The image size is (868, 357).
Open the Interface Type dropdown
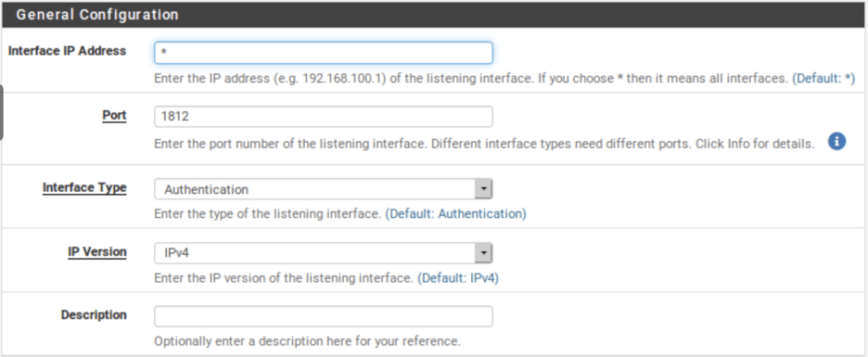(324, 189)
